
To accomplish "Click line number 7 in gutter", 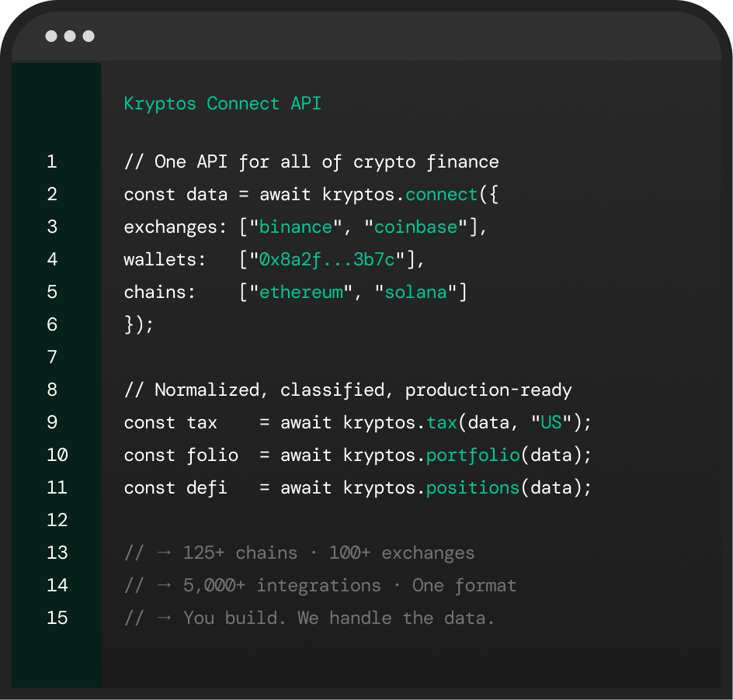I will coord(52,358).
